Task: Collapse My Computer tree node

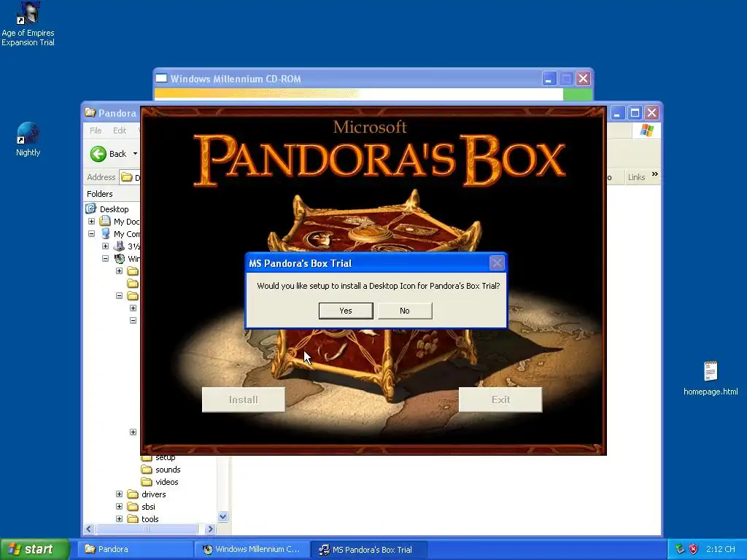Action: pyautogui.click(x=91, y=234)
